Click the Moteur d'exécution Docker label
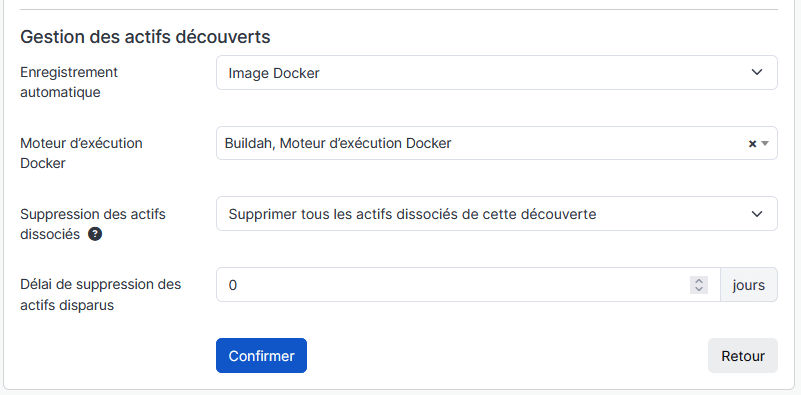 coord(81,153)
